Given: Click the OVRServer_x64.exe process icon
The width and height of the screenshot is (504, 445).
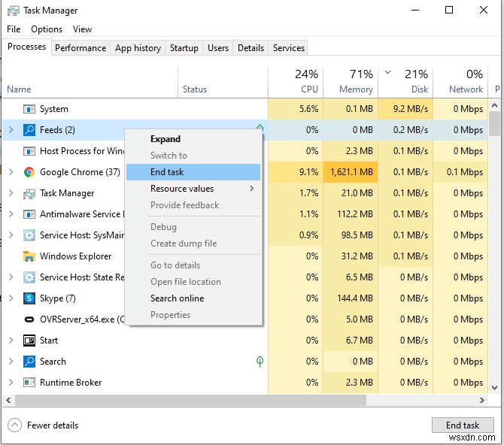Looking at the screenshot, I should tap(29, 319).
